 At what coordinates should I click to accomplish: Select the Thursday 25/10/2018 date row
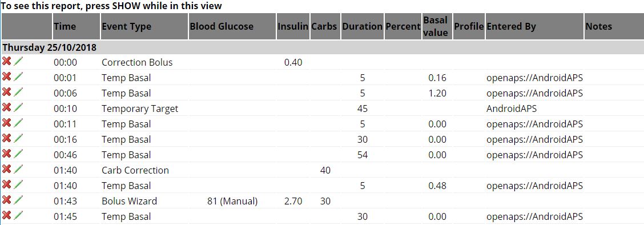pyautogui.click(x=322, y=47)
